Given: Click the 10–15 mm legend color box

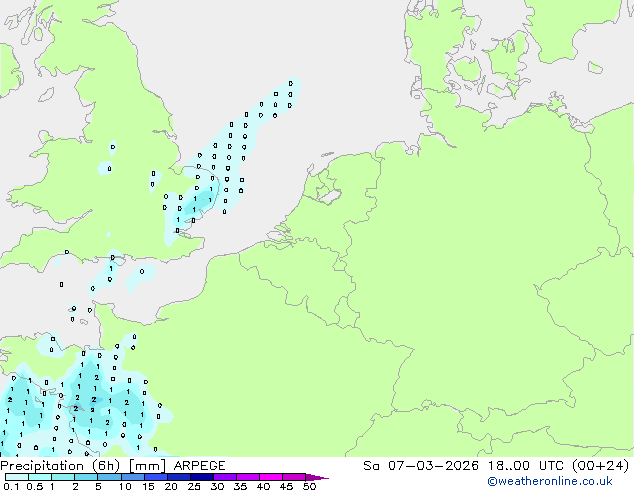Looking at the screenshot, I should (x=133, y=477).
